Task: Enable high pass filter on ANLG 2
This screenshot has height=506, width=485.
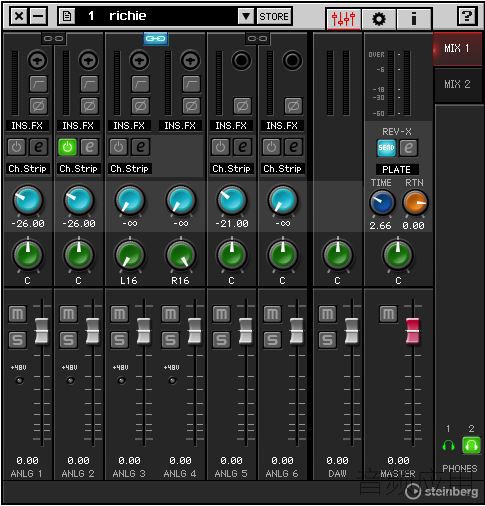Action: click(x=89, y=83)
